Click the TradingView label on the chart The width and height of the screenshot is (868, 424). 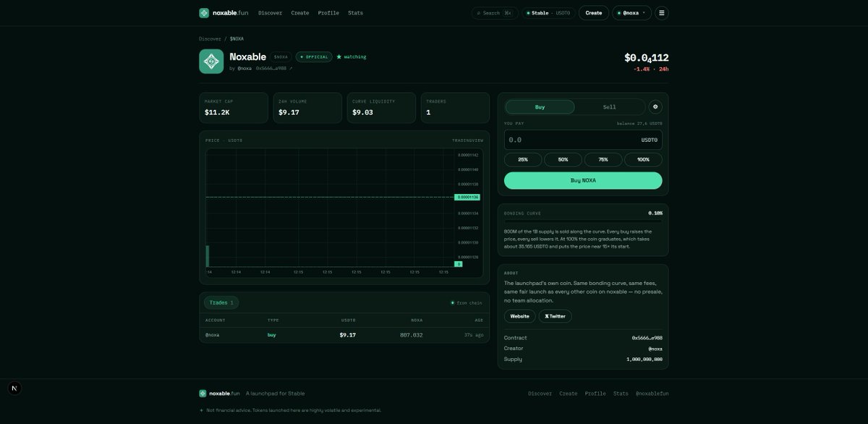tap(467, 140)
